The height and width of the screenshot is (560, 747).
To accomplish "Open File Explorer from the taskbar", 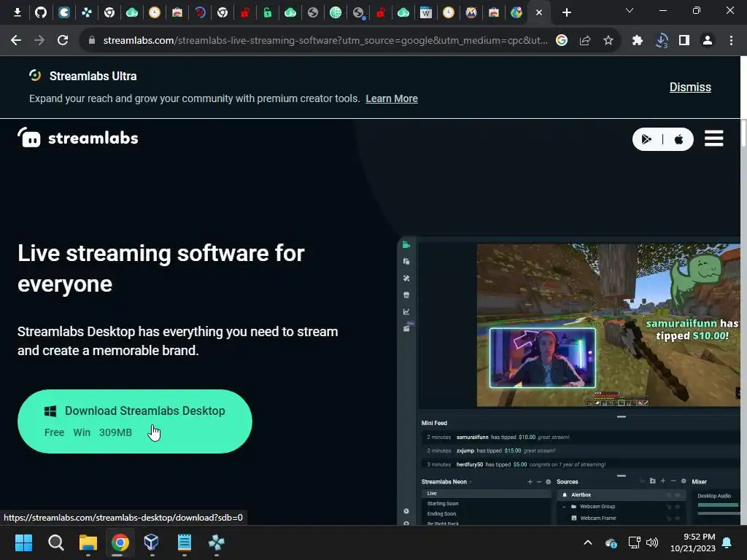I will tap(88, 542).
